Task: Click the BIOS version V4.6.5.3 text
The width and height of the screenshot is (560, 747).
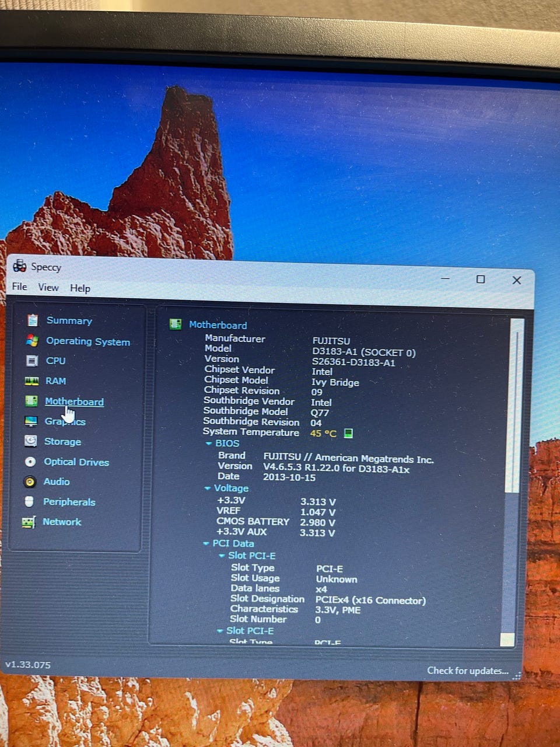Action: (x=337, y=468)
